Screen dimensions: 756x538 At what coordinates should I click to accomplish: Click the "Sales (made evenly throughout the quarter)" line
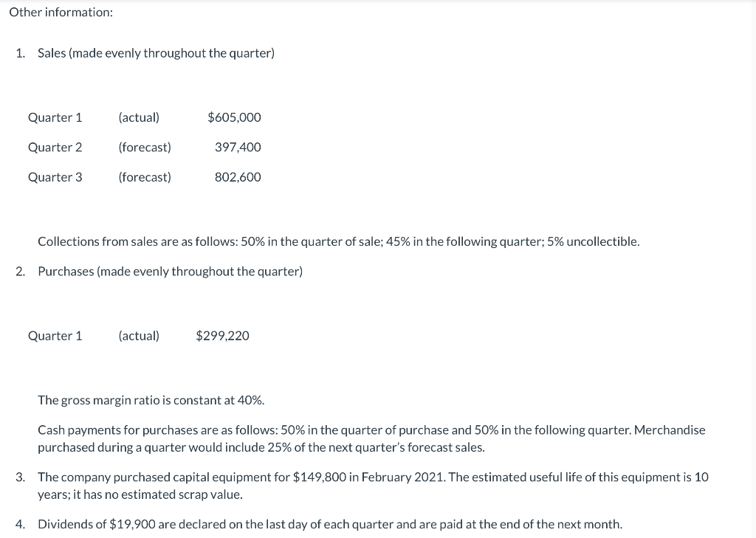coord(156,53)
